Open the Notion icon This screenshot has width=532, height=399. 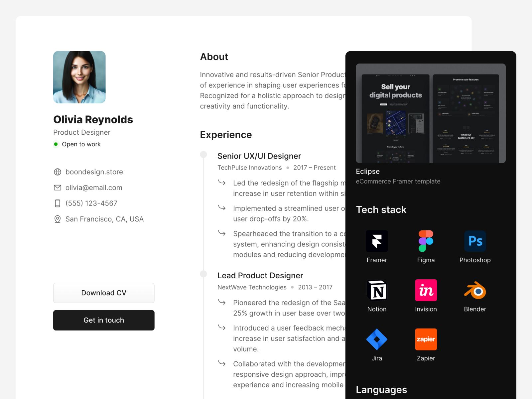click(377, 290)
